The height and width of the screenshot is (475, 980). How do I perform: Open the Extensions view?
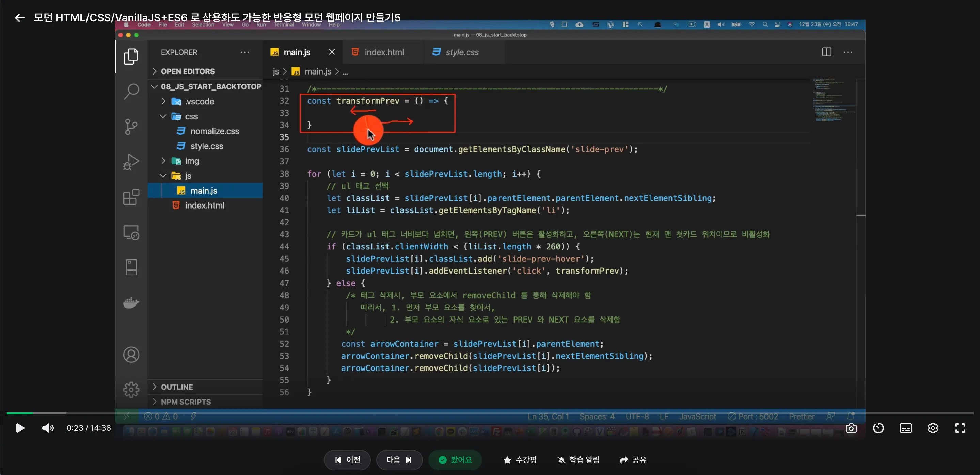coord(131,197)
